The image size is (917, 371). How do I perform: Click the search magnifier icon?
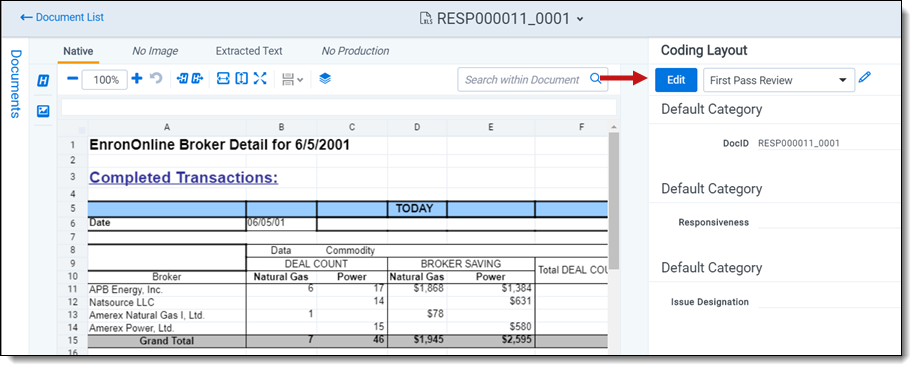595,79
